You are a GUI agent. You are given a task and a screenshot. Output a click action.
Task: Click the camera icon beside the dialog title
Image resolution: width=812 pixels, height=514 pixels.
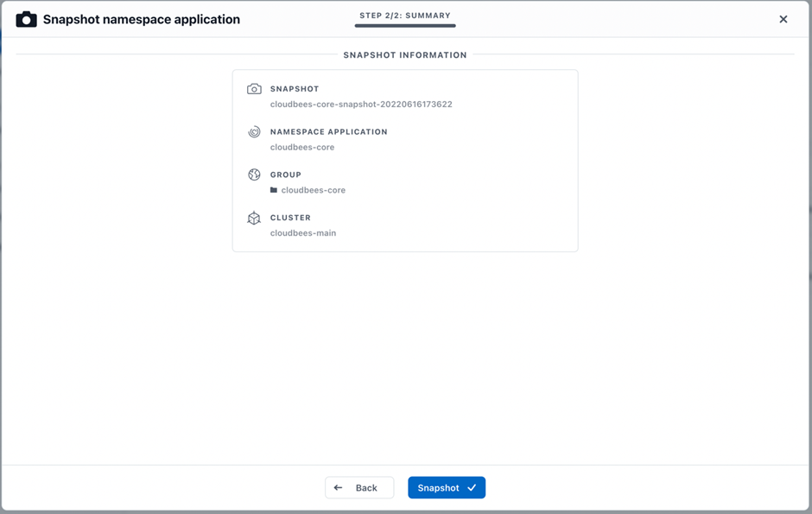tap(27, 20)
